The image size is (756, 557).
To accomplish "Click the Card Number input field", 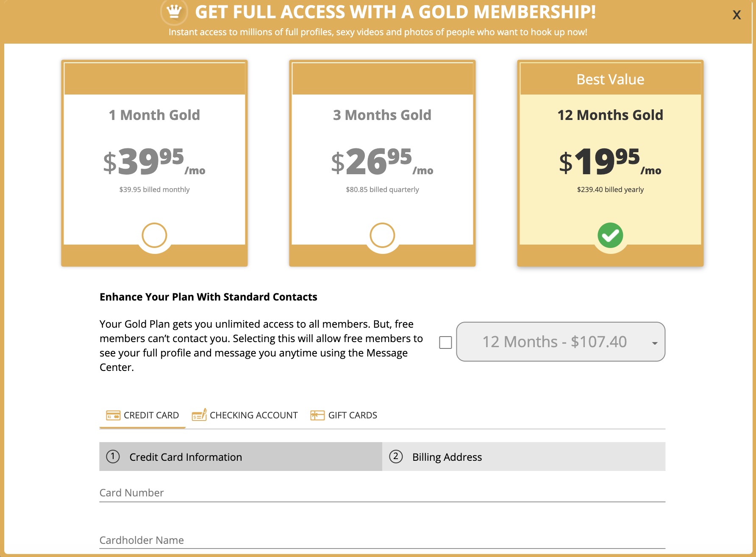I will coord(382,493).
